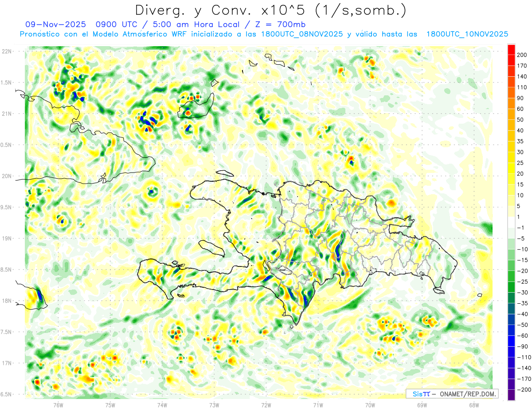Viewport: 532px width, 411px height.
Task: Click the '-1' colorbar label
Action: 520,227
